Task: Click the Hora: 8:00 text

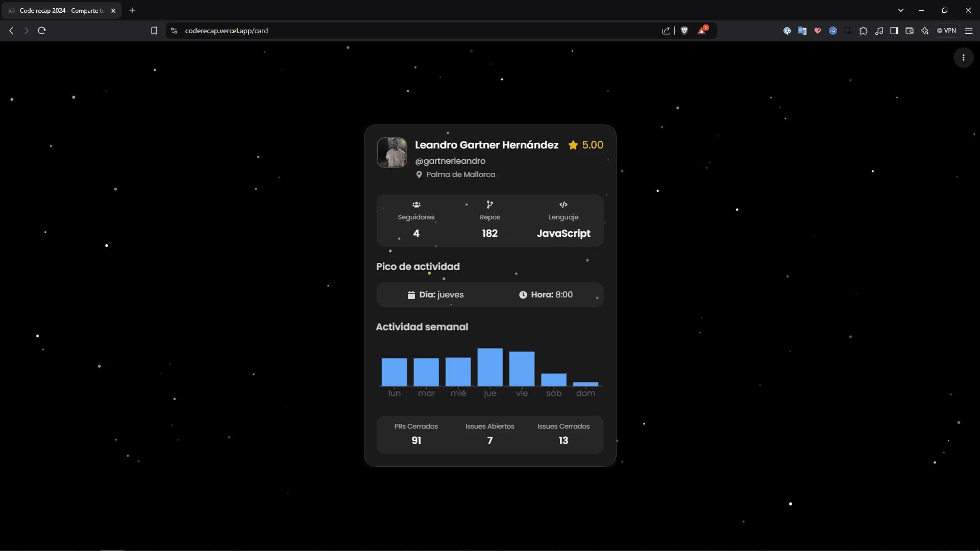Action: [x=551, y=294]
